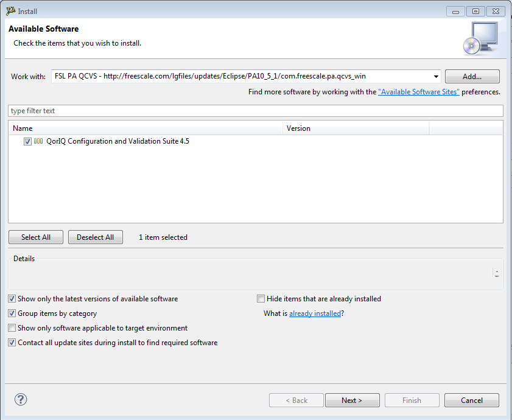512x420 pixels.
Task: Click the QorIQ category feature icon
Action: [x=38, y=141]
